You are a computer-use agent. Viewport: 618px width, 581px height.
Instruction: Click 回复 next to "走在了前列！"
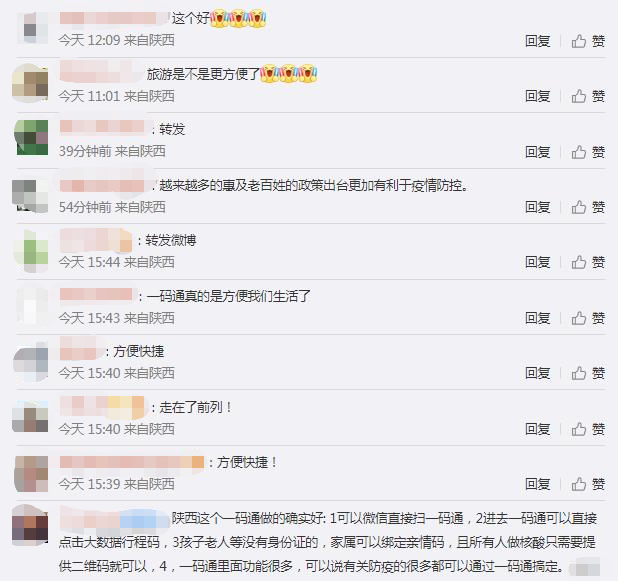point(538,429)
